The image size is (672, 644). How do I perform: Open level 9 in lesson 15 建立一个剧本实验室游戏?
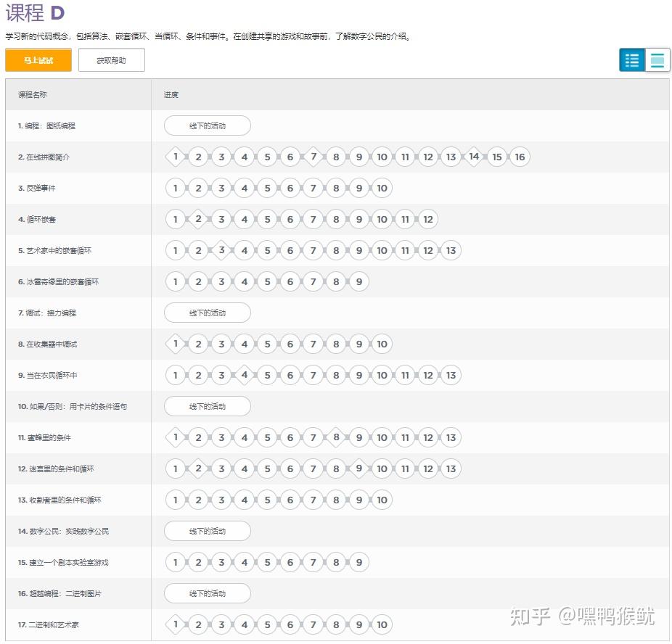pos(359,562)
